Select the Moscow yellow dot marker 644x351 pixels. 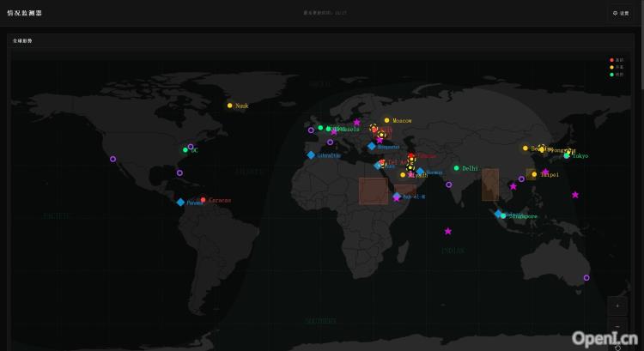(386, 120)
